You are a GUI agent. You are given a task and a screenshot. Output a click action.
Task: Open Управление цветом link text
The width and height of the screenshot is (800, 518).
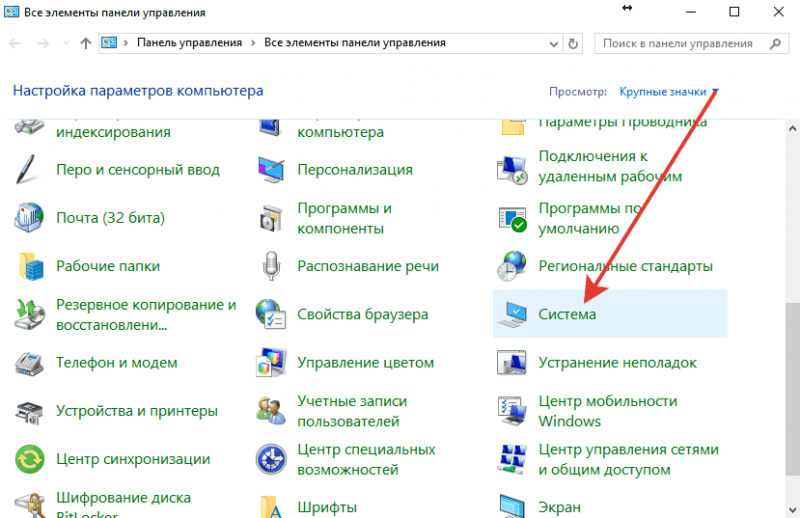[x=365, y=363]
